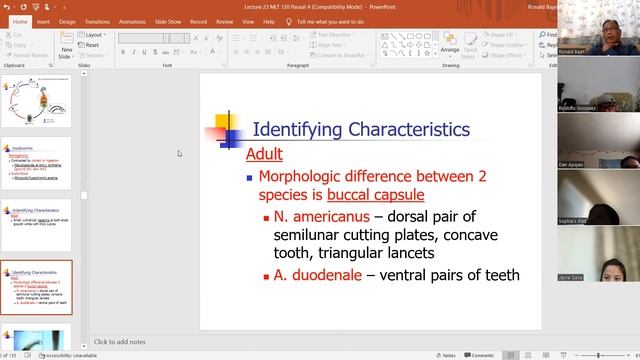Screen dimensions: 640x360
Task: Click the Strikethrough icon
Action: pos(165,52)
